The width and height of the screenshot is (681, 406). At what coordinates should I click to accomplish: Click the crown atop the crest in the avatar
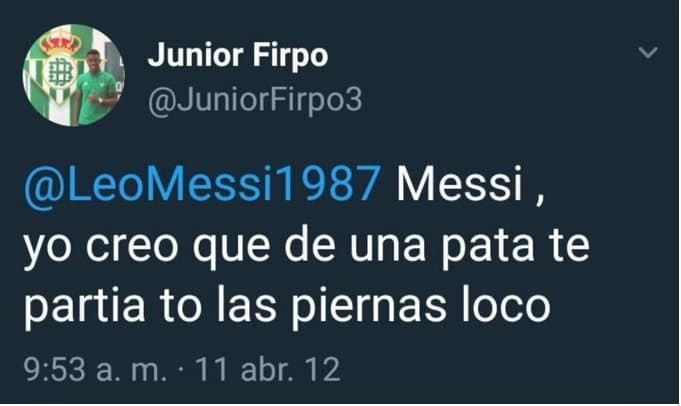pyautogui.click(x=60, y=45)
